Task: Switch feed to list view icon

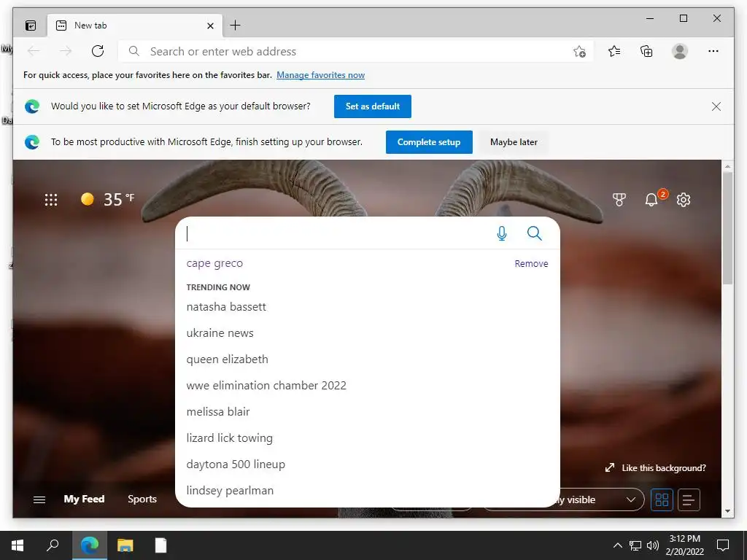Action: tap(689, 499)
